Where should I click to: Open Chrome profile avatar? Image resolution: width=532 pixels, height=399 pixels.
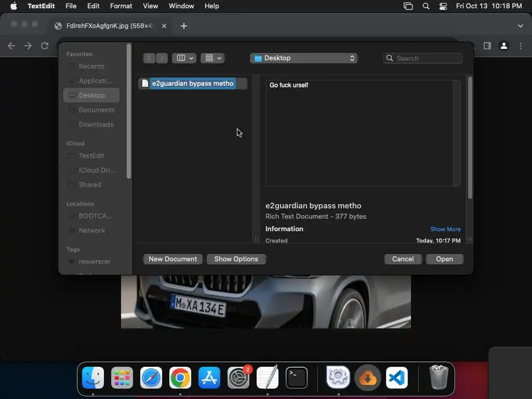[x=504, y=46]
